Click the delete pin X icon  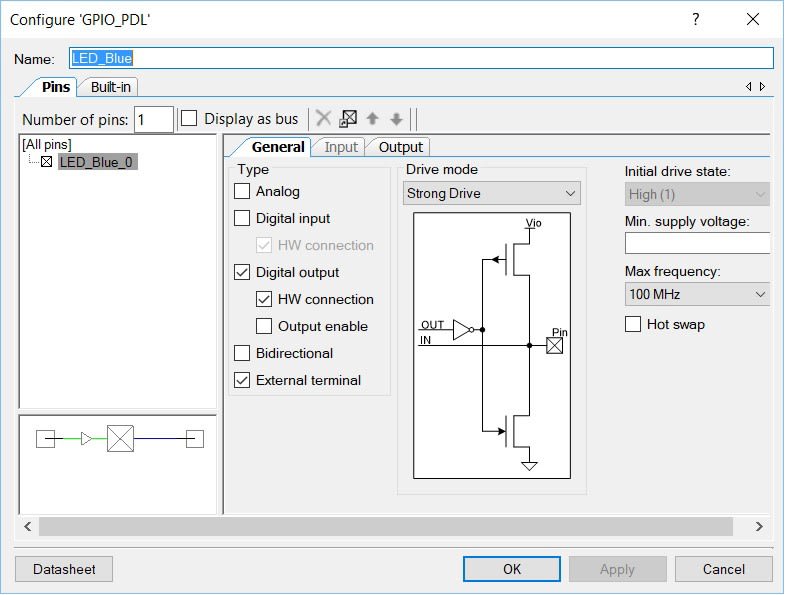[323, 119]
